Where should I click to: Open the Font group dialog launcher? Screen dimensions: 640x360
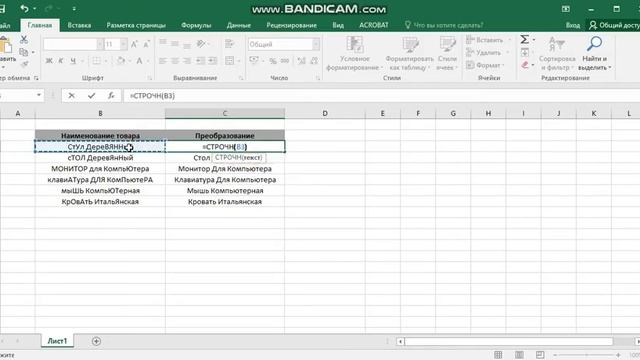tap(150, 78)
